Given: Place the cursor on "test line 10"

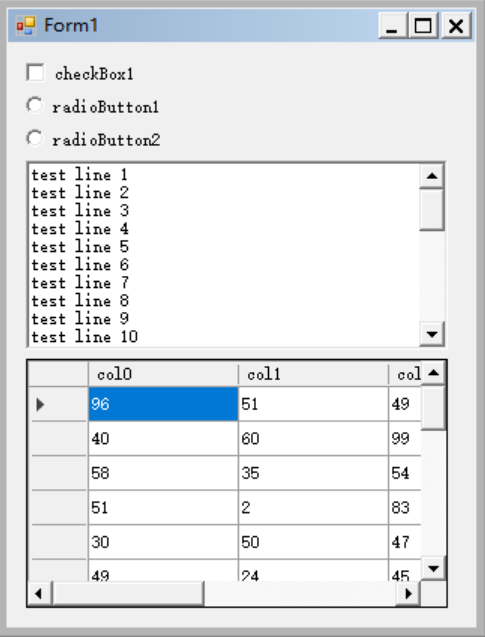Looking at the screenshot, I should (84, 337).
